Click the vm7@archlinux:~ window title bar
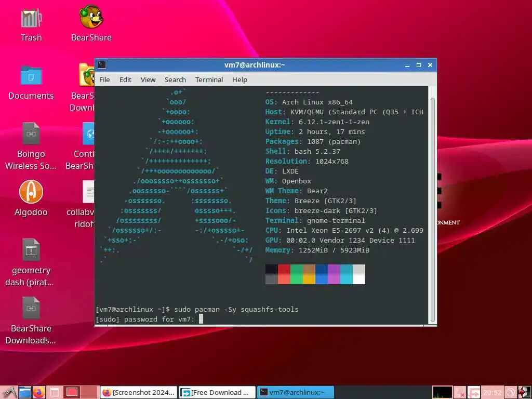532x399 pixels. (x=255, y=65)
